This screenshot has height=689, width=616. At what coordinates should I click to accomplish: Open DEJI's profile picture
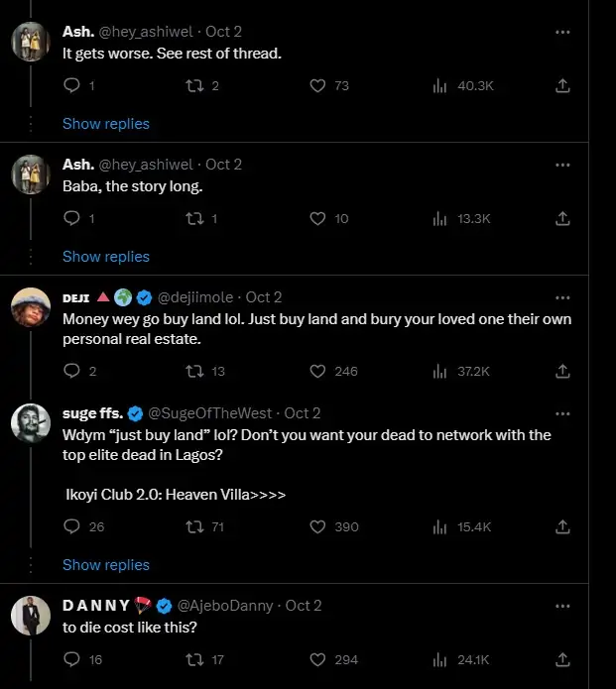point(31,308)
